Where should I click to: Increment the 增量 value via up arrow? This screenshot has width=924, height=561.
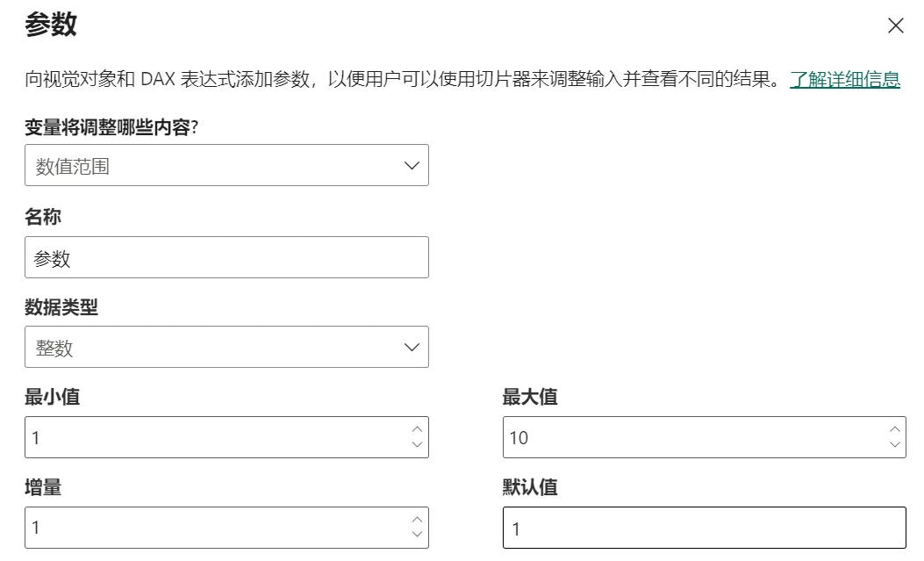418,520
